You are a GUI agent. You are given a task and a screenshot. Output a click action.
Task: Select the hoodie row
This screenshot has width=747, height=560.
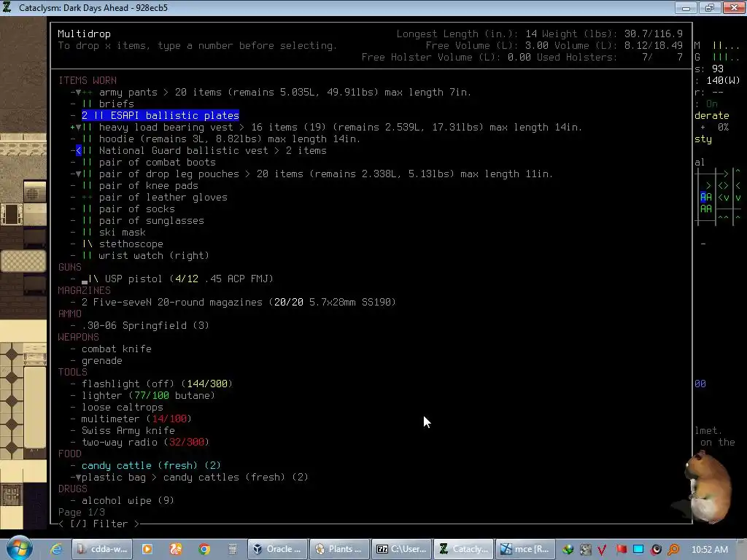point(229,139)
